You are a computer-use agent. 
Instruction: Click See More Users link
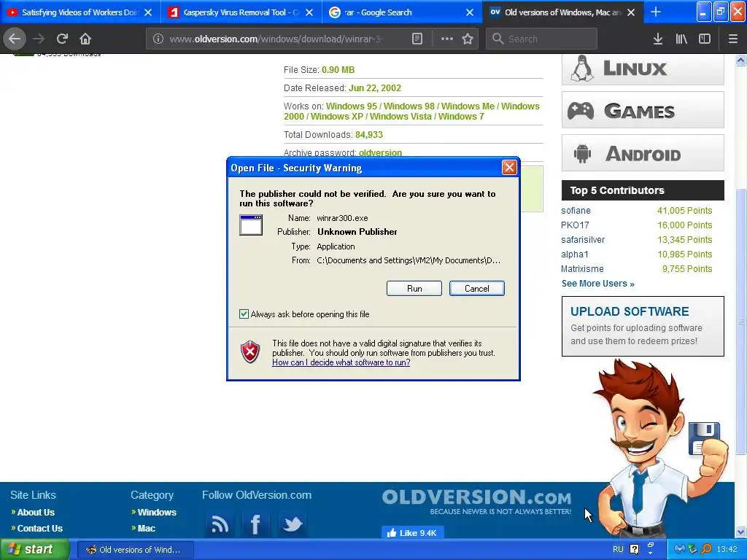598,284
